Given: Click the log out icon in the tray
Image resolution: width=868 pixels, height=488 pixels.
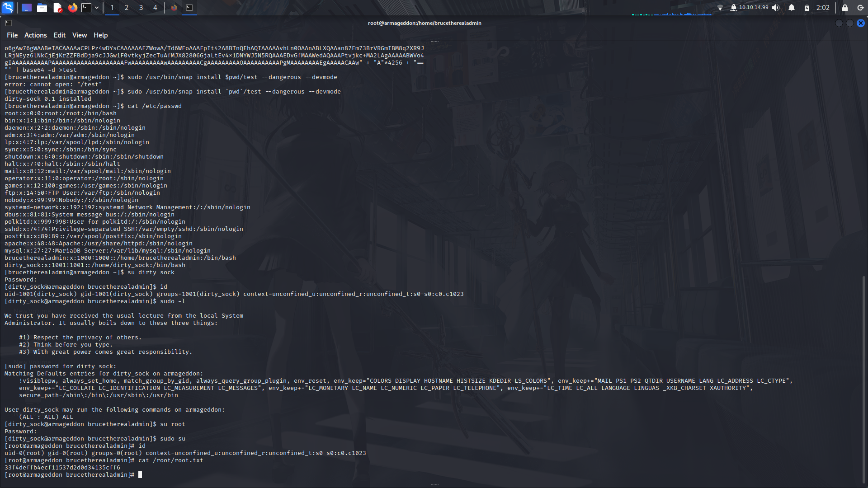Looking at the screenshot, I should point(860,7).
